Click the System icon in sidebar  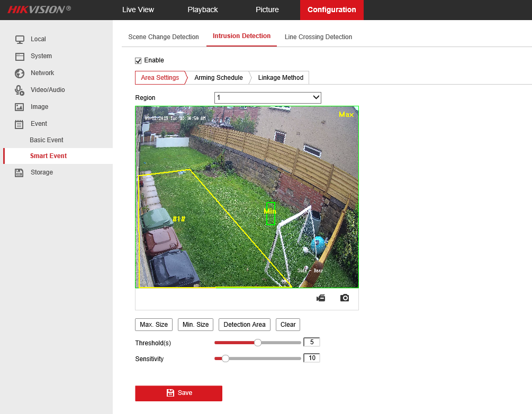tap(20, 56)
